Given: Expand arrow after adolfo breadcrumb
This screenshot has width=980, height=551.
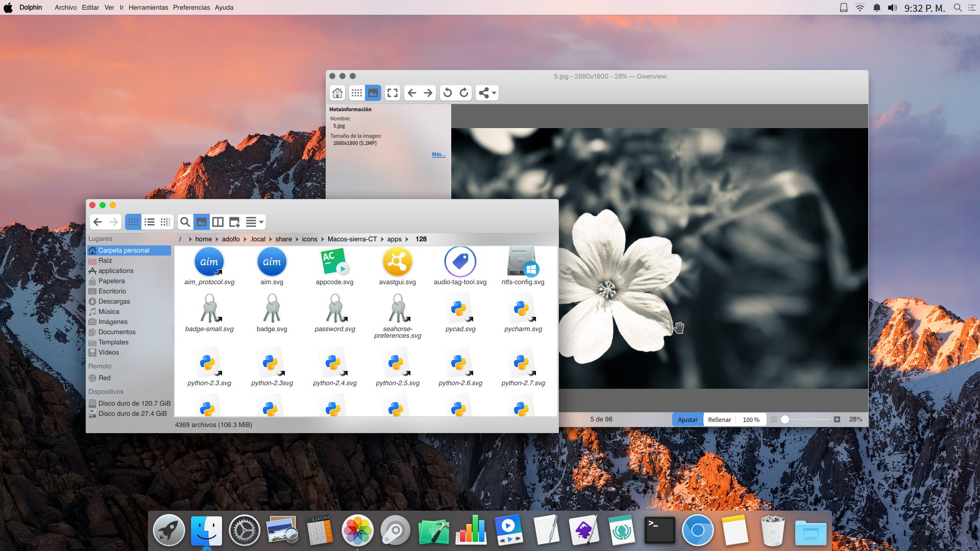Looking at the screenshot, I should click(x=245, y=239).
